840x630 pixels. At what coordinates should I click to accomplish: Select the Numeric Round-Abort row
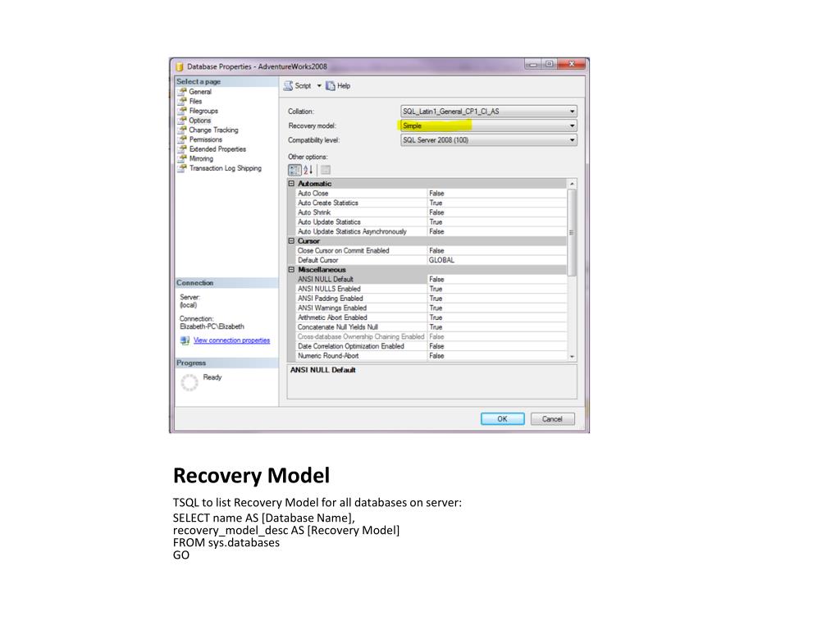[431, 356]
